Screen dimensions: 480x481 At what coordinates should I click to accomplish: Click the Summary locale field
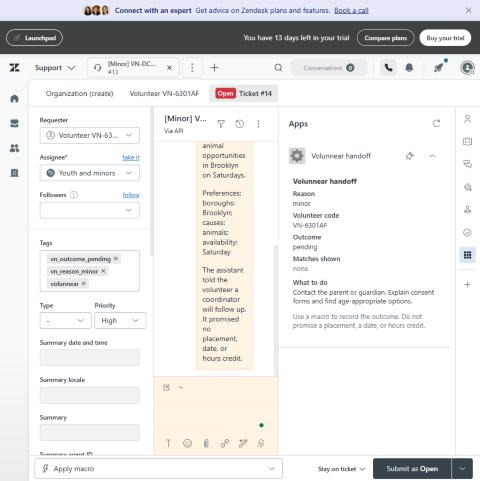point(90,395)
